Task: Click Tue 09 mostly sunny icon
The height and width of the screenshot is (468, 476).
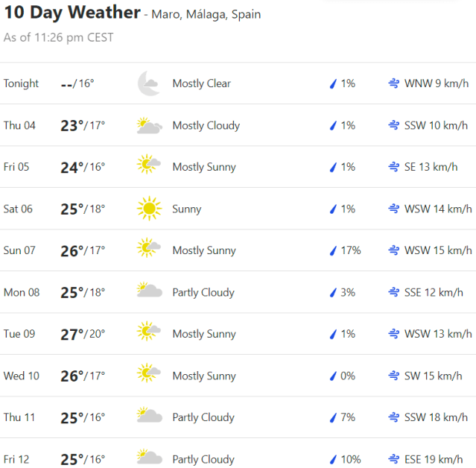Action: (x=149, y=334)
